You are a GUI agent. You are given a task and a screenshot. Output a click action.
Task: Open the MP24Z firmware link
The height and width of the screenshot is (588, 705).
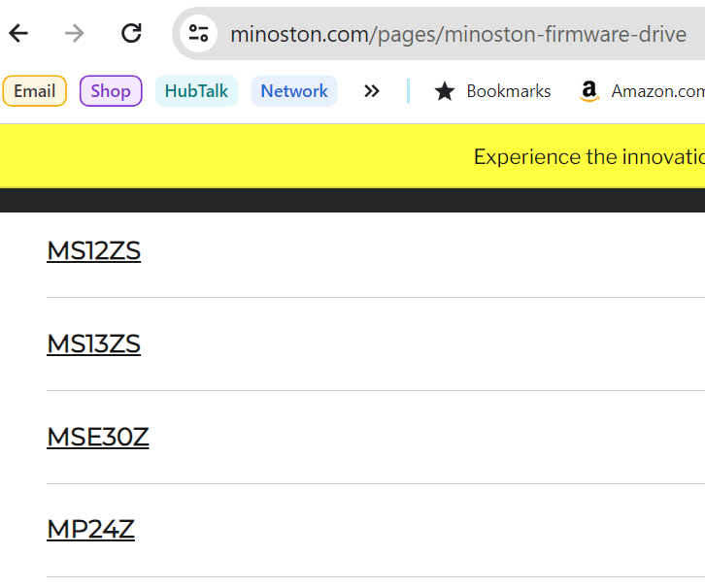click(90, 529)
